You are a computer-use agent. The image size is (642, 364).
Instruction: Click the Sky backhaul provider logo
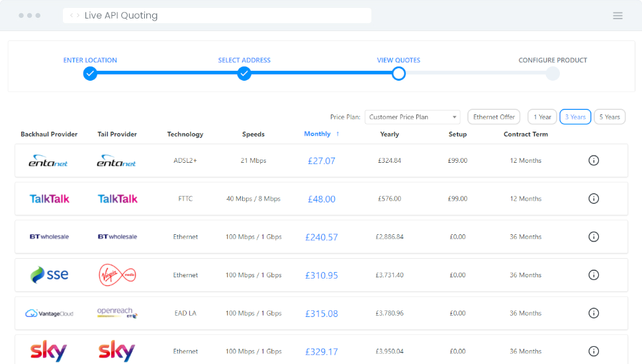coord(48,351)
